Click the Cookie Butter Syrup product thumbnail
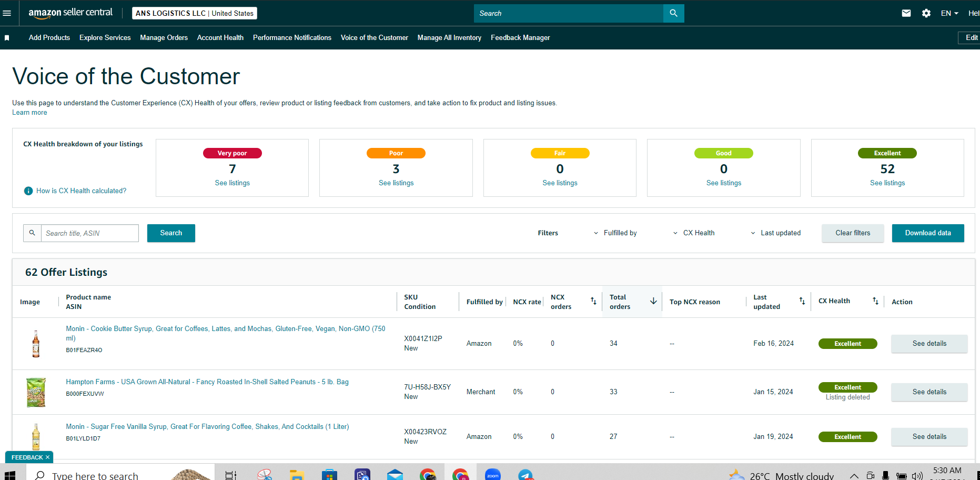 click(x=36, y=344)
